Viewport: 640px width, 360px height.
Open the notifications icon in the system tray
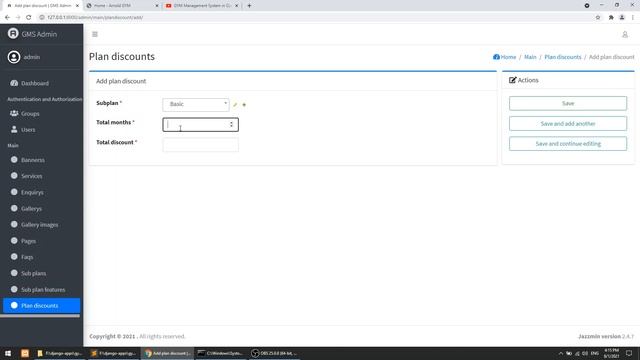pyautogui.click(x=629, y=353)
